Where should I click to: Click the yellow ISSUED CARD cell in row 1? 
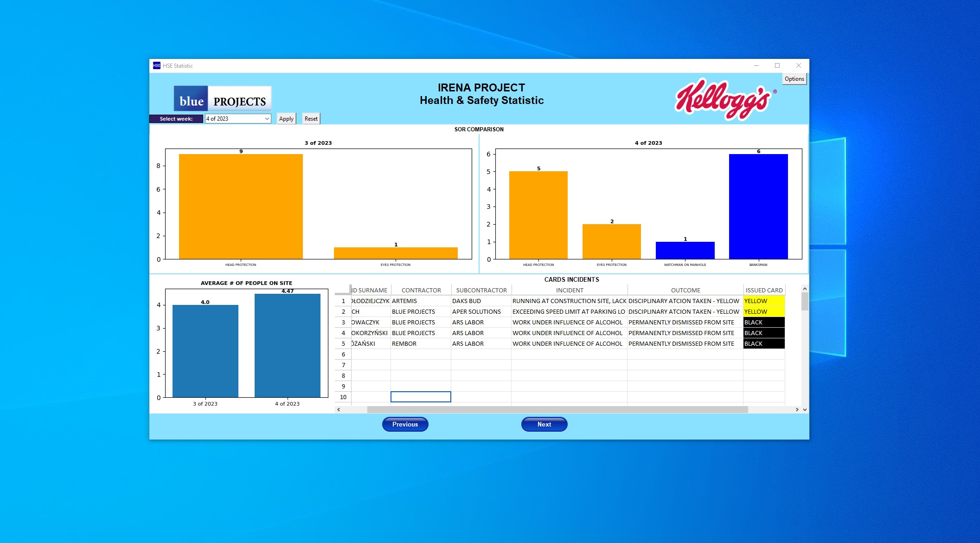[763, 301]
